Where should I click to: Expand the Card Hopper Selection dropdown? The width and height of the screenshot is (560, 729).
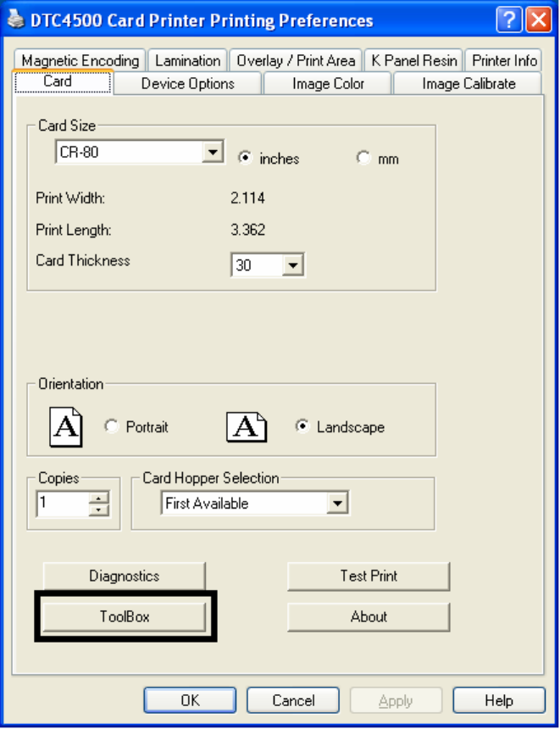(x=337, y=503)
